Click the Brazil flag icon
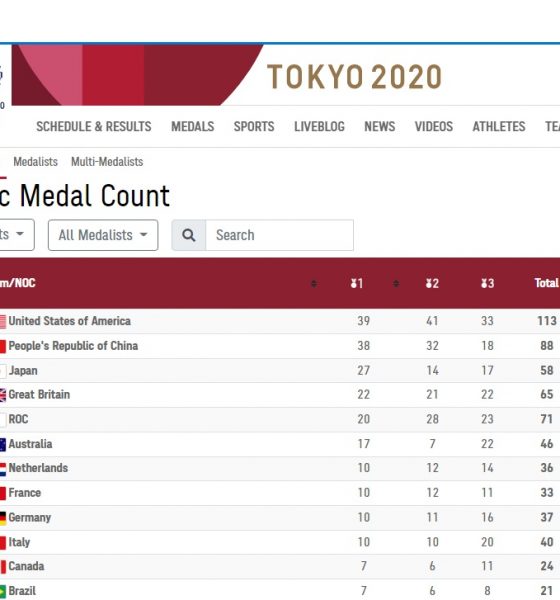 (3, 591)
